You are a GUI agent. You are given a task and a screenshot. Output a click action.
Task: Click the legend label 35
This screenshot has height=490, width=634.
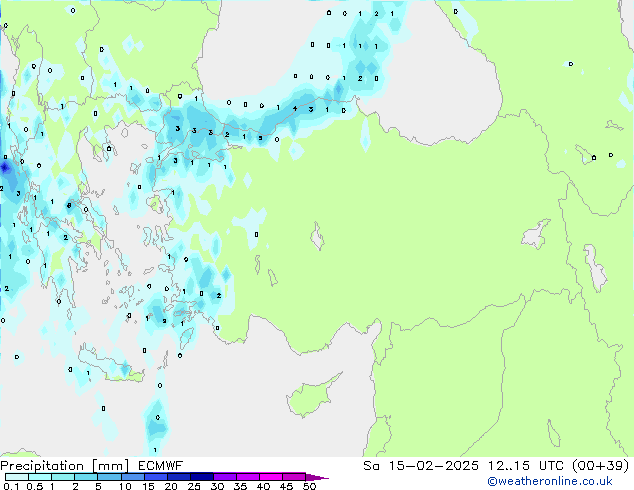(240, 486)
